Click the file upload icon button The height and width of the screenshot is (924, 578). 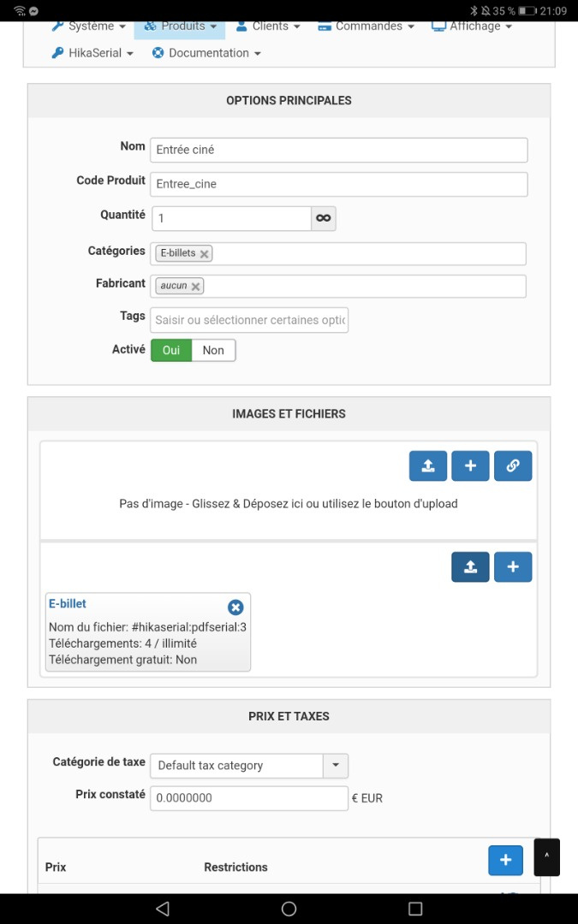(470, 566)
